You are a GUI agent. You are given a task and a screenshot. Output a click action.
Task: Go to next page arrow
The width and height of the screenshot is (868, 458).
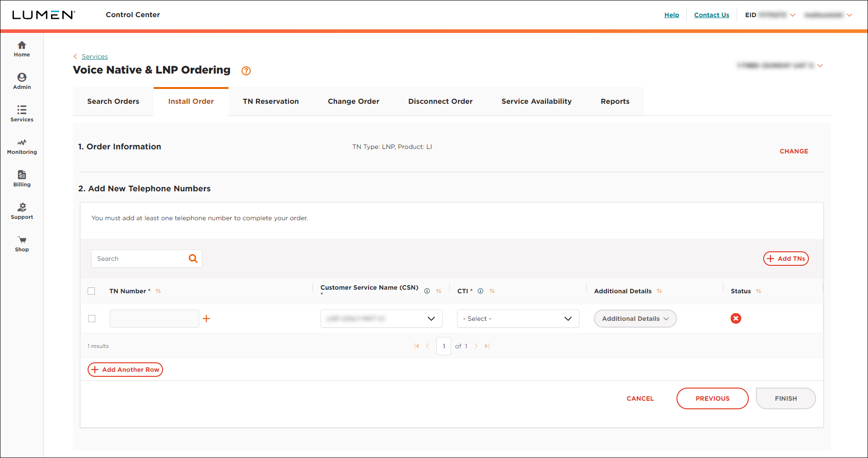pos(476,346)
